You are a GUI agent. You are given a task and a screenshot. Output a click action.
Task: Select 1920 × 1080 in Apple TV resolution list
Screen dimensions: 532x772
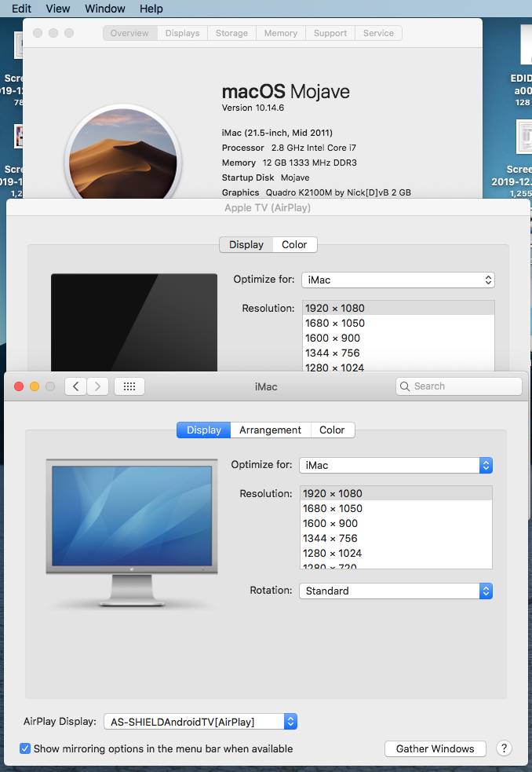[398, 308]
